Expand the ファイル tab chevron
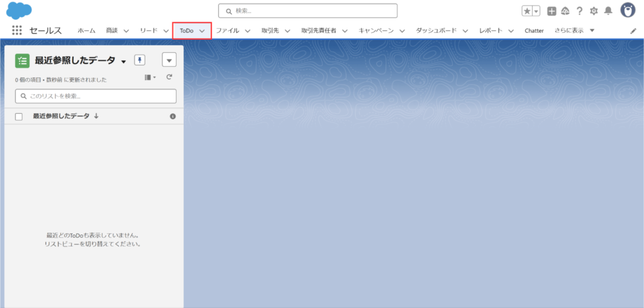Image resolution: width=644 pixels, height=308 pixels. [x=248, y=31]
